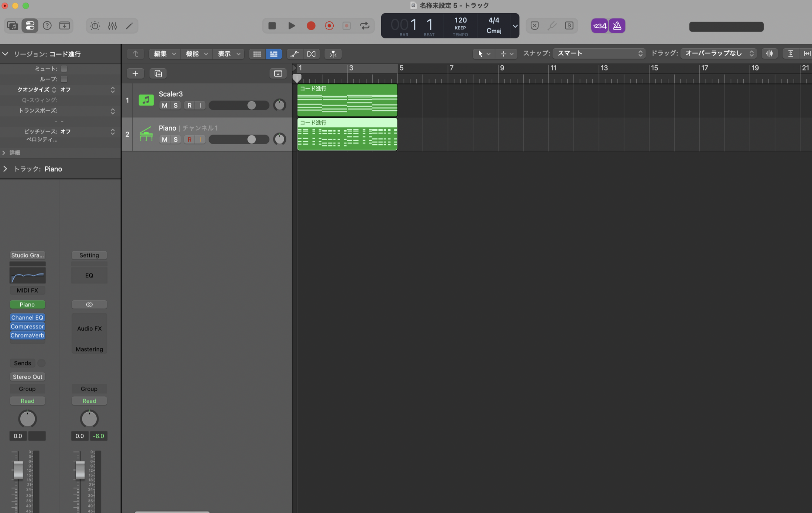The width and height of the screenshot is (812, 513).
Task: Expand the トラック: Piano section
Action: click(5, 169)
